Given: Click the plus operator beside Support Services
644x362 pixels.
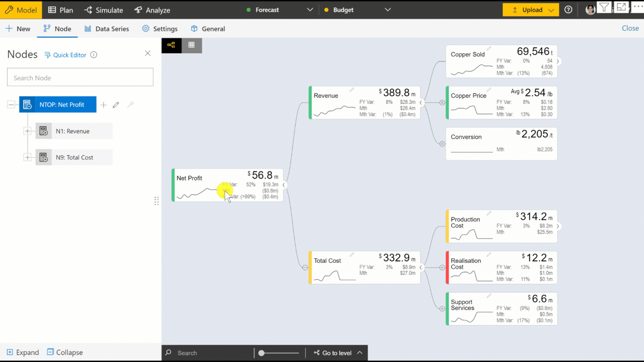Looking at the screenshot, I should coord(442,309).
